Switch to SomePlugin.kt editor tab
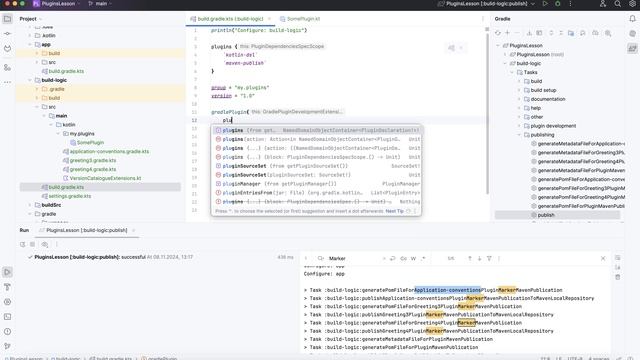The height and width of the screenshot is (360, 640). point(300,19)
